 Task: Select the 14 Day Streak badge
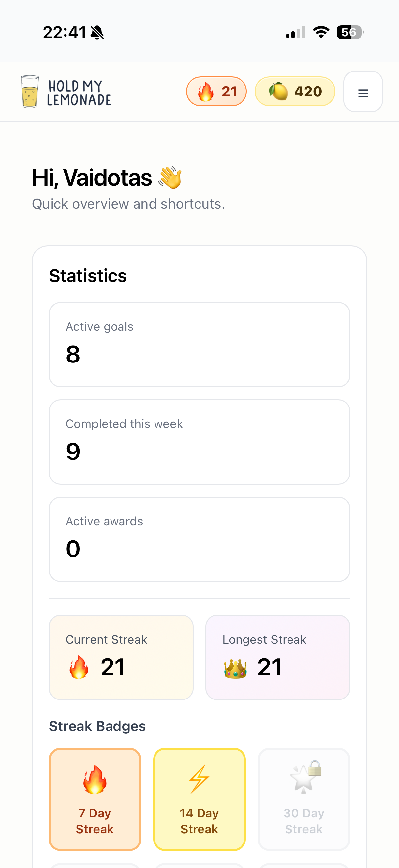(199, 798)
